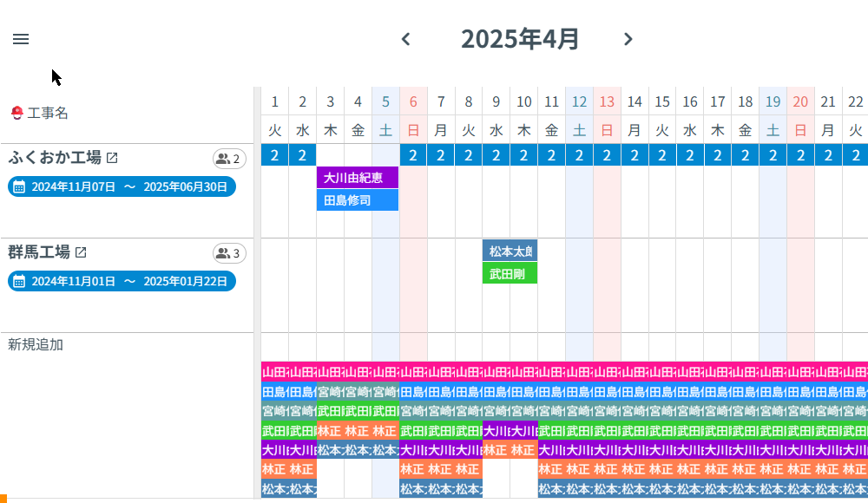Click the count badge 2 under April 1
Screen dimensions: 868x503
[x=274, y=154]
